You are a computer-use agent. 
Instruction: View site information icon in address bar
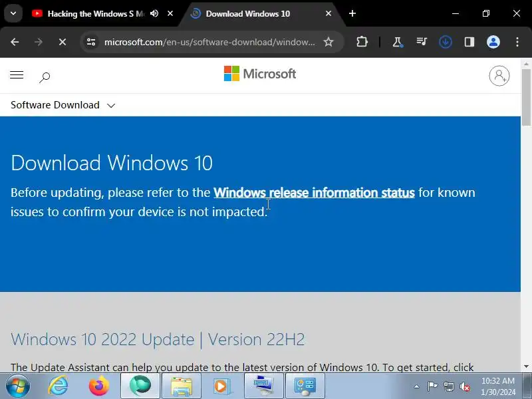pos(91,42)
